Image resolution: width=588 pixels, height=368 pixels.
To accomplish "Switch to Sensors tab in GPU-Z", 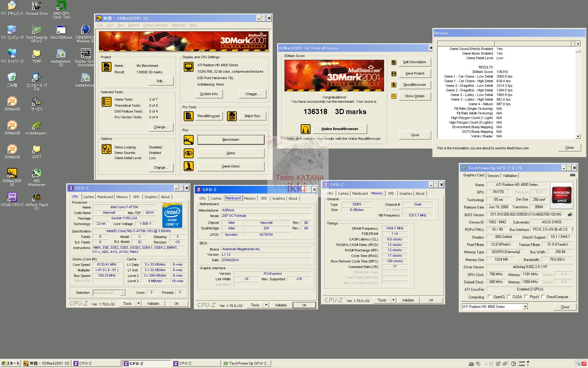I will click(x=493, y=176).
